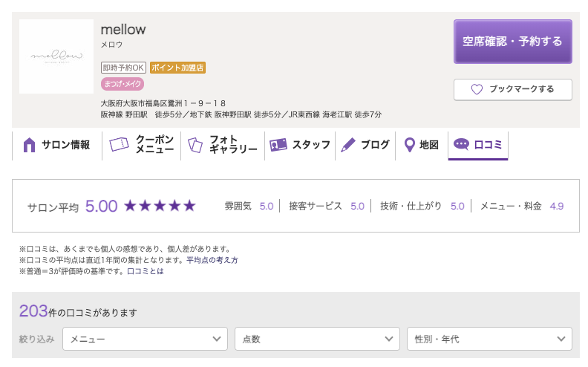Click the 技術・仕上がり 5.0 rating
This screenshot has height=367, width=588.
pos(422,206)
